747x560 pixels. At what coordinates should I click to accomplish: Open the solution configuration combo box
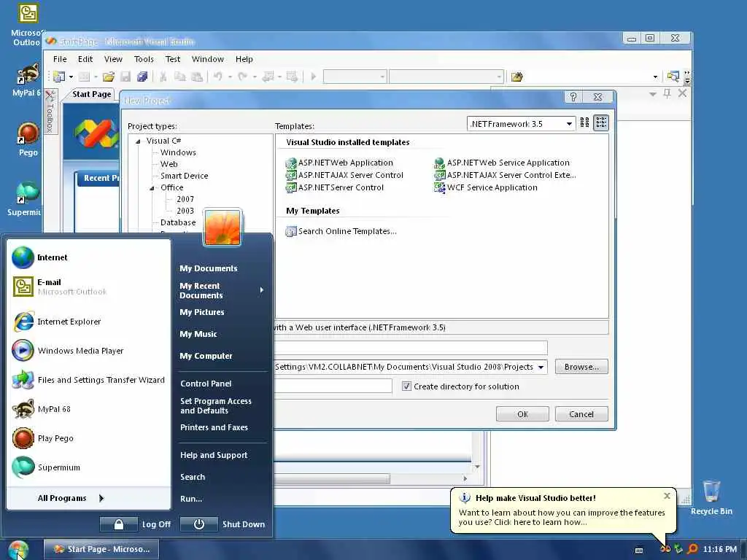click(355, 76)
